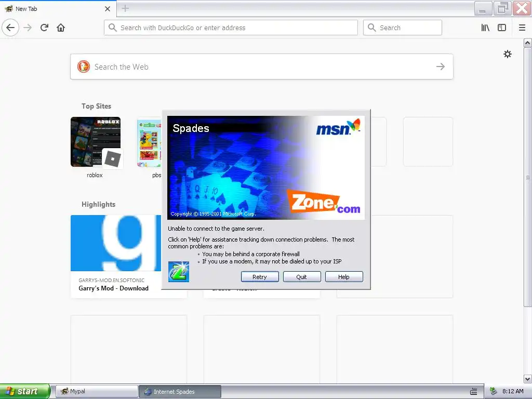Open the Windows Start menu
This screenshot has width=532, height=399.
(x=25, y=391)
